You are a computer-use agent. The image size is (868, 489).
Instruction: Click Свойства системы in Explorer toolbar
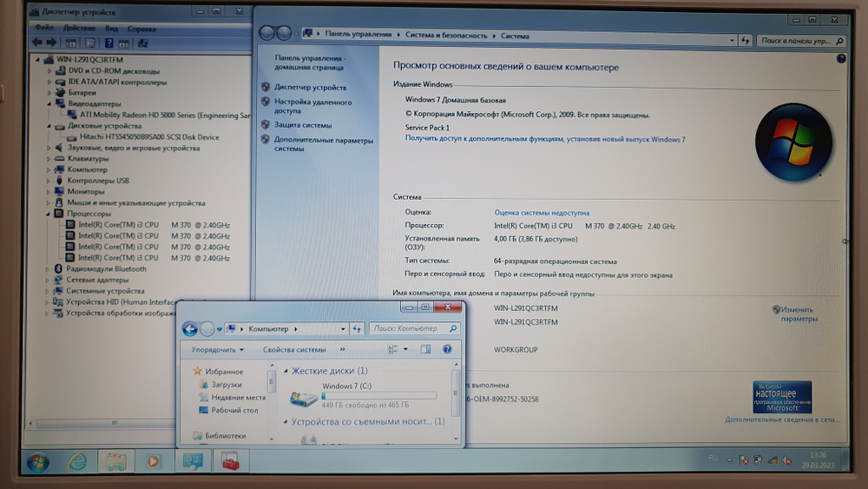[294, 350]
